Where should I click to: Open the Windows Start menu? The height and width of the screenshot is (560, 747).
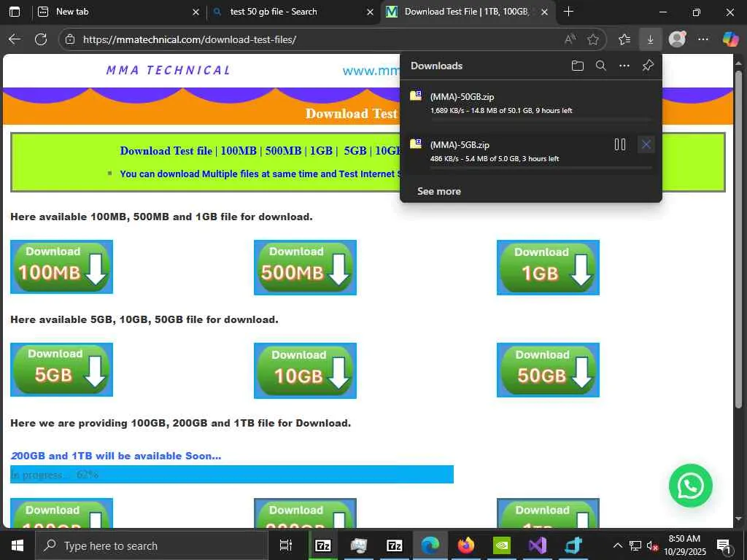tap(18, 545)
